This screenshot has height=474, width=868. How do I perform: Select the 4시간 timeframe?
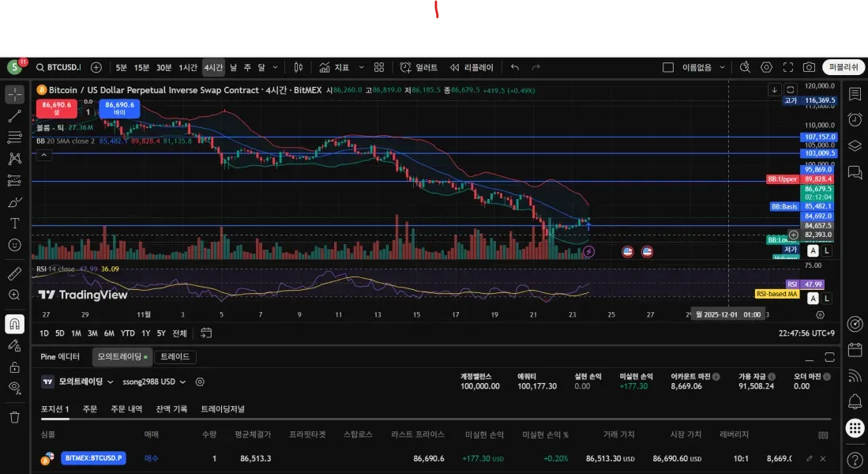(213, 68)
